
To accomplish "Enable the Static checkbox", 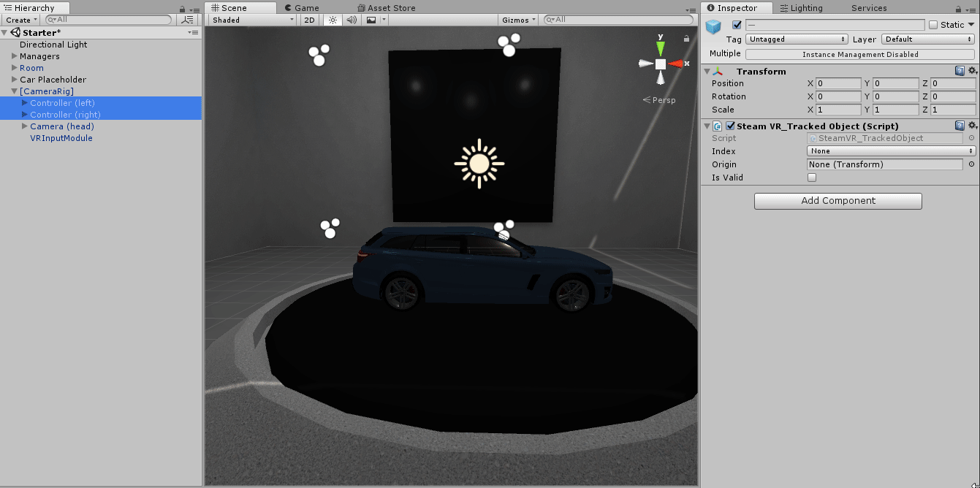I will pyautogui.click(x=933, y=25).
